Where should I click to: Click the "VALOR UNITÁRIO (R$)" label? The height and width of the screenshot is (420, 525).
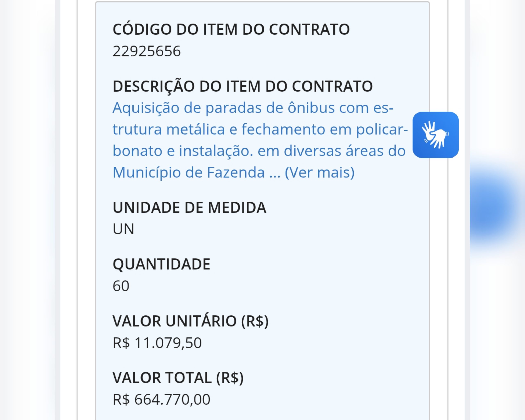191,321
